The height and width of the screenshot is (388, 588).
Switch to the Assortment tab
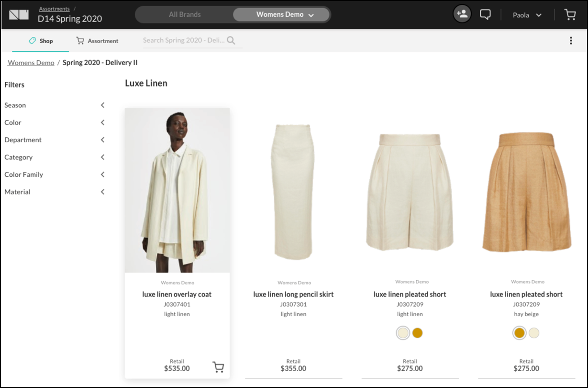pyautogui.click(x=97, y=41)
